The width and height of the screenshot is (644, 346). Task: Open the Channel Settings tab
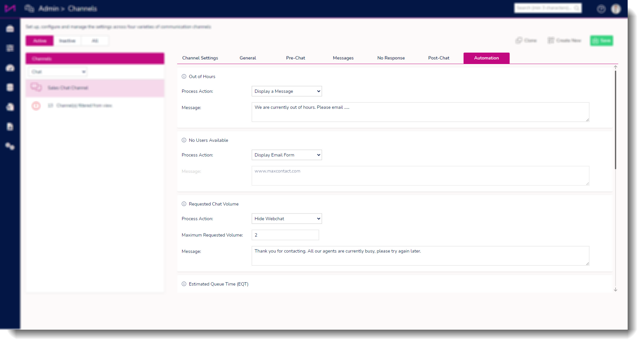200,58
